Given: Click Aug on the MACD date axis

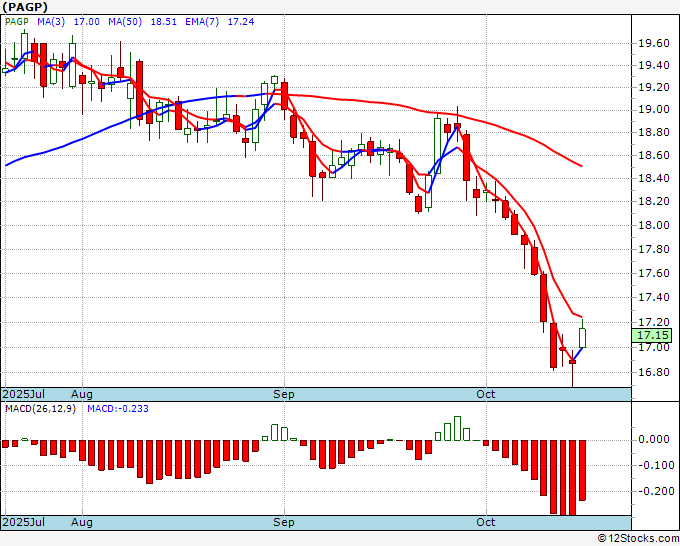Looking at the screenshot, I should coord(82,522).
